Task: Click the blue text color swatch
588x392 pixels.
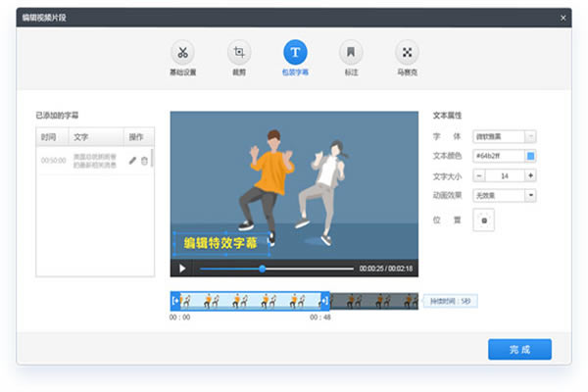Action: point(530,156)
